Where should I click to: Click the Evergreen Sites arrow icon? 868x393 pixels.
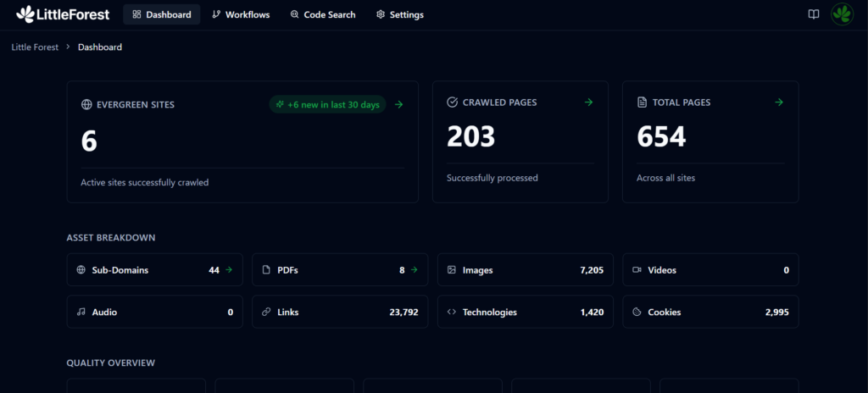click(x=399, y=104)
